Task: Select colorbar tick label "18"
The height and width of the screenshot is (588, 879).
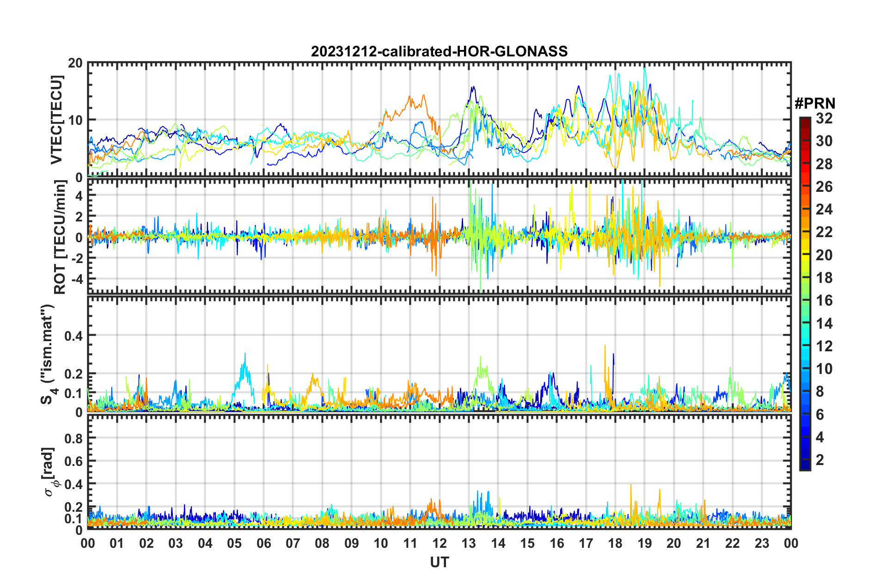Action: [824, 278]
